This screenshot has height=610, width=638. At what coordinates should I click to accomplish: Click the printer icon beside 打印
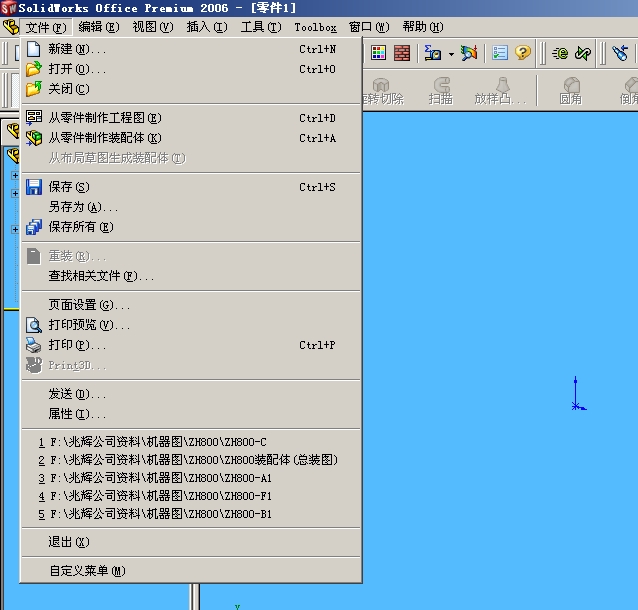click(x=33, y=345)
